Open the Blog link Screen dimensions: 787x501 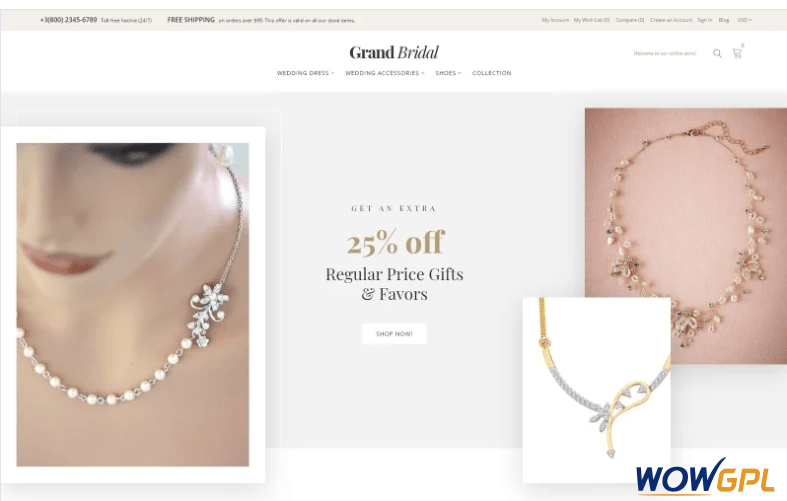724,20
